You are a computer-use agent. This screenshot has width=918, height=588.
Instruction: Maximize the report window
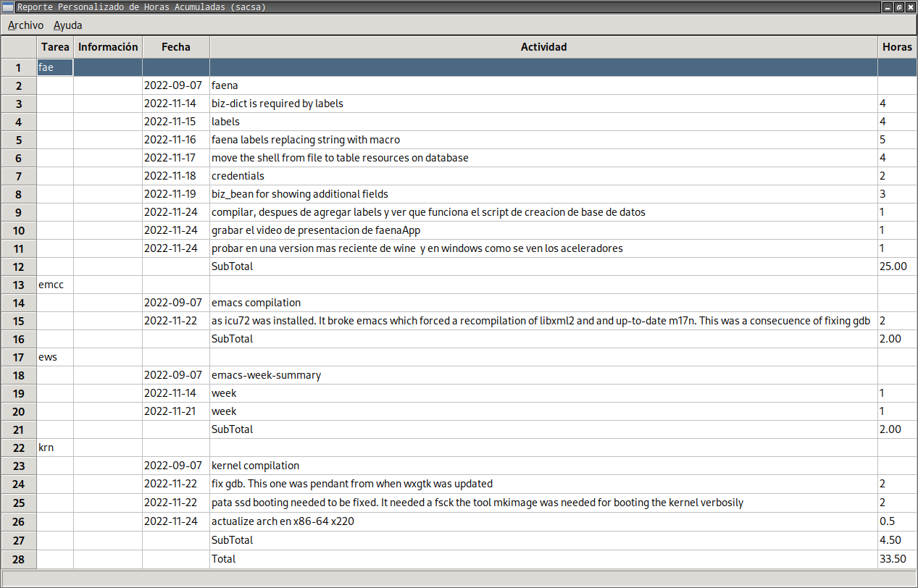898,7
